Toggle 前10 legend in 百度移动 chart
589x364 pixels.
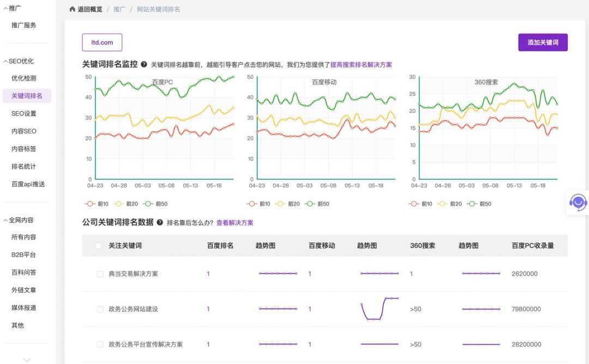(x=259, y=204)
